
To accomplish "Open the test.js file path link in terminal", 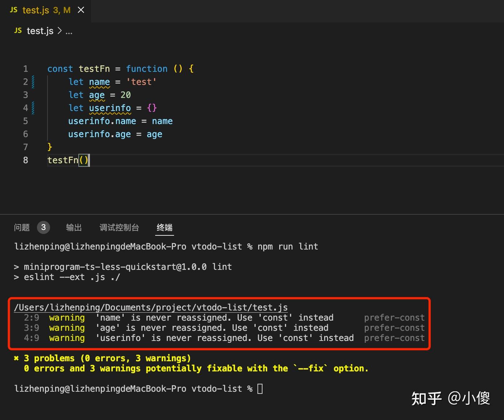I will 151,308.
